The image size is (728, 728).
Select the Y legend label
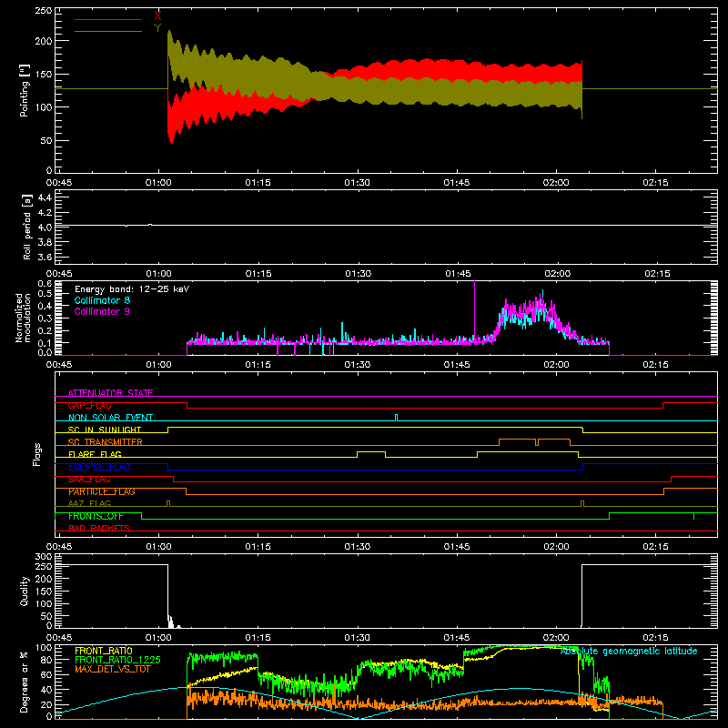tap(157, 28)
